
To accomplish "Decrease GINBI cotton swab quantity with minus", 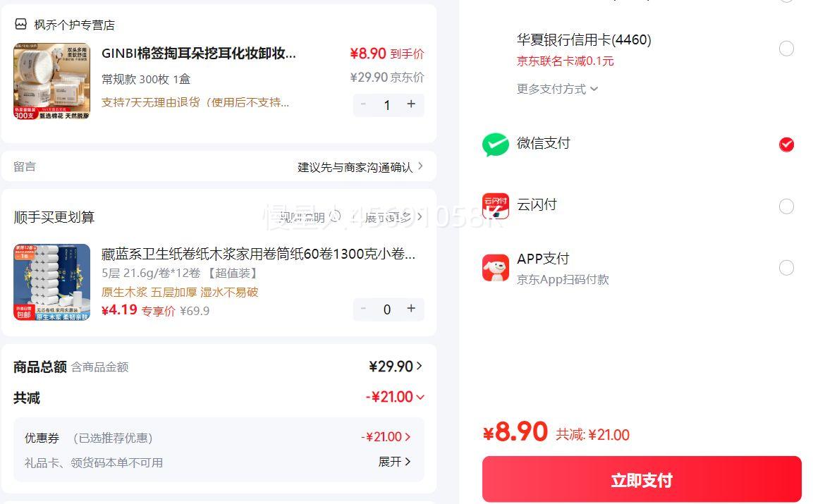I will 363,104.
